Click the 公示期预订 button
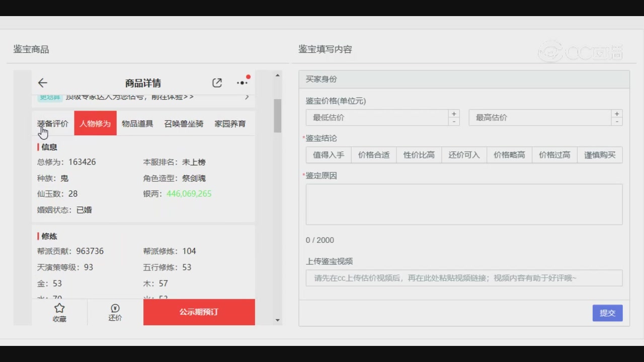This screenshot has height=362, width=644. point(199,312)
